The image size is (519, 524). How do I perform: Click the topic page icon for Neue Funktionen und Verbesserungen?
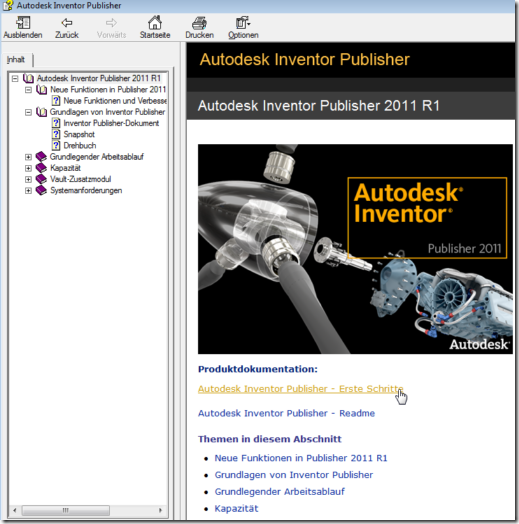click(x=56, y=101)
